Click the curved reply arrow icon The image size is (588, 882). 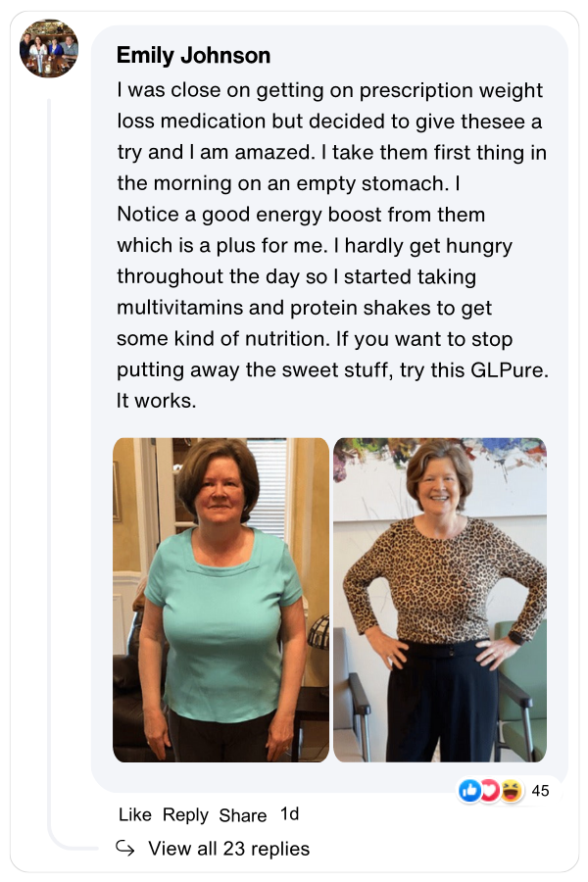coord(124,848)
